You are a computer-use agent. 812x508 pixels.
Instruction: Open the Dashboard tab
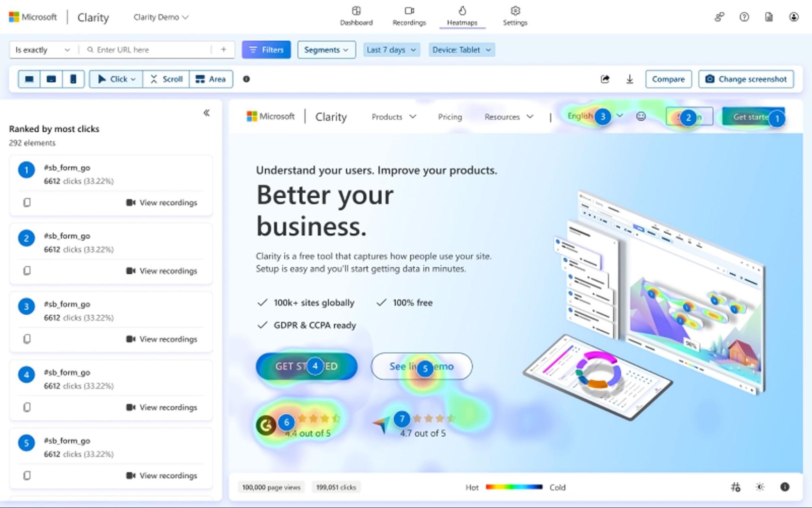pos(356,16)
